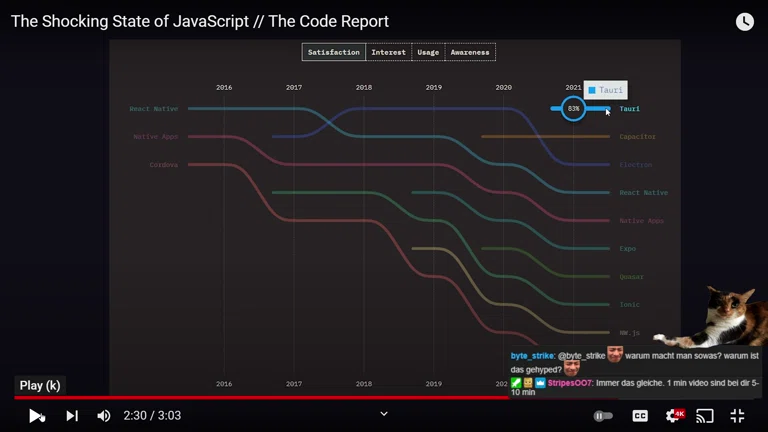Click the Watch Later clock icon
768x432 pixels.
tap(745, 21)
